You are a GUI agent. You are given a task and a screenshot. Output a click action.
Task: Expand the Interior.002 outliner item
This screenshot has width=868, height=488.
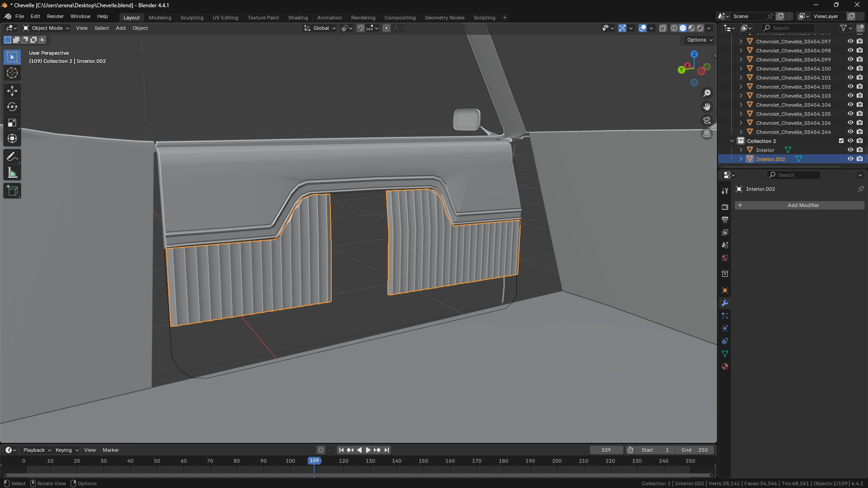741,159
